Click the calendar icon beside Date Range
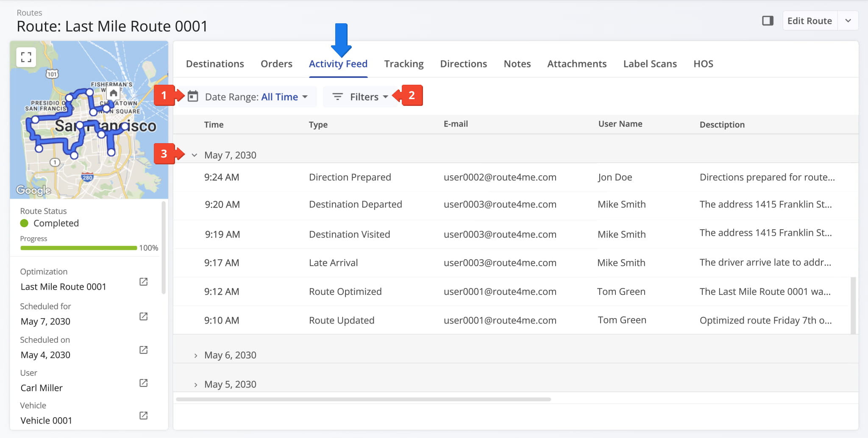 click(x=193, y=97)
